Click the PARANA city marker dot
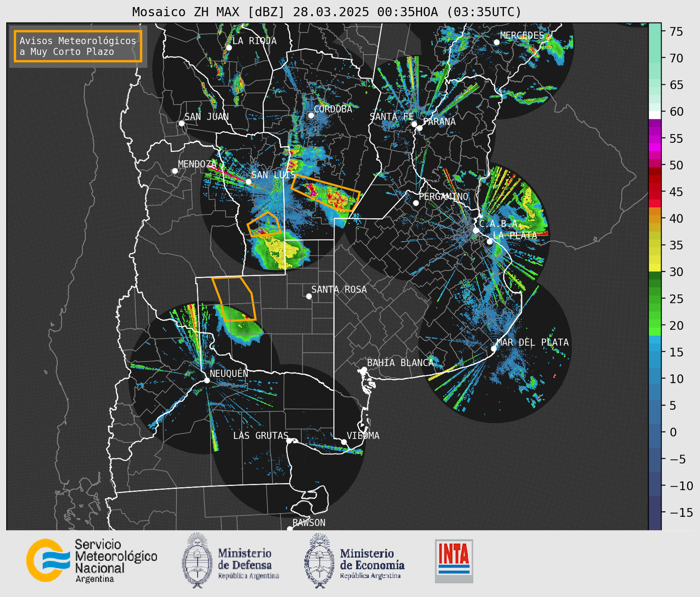The width and height of the screenshot is (700, 597). pos(420,128)
